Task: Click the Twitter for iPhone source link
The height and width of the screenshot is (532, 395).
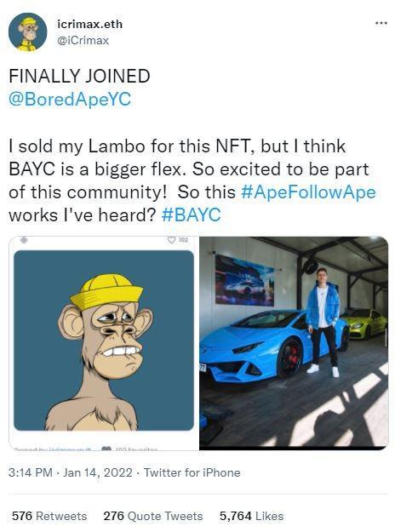Action: point(192,472)
